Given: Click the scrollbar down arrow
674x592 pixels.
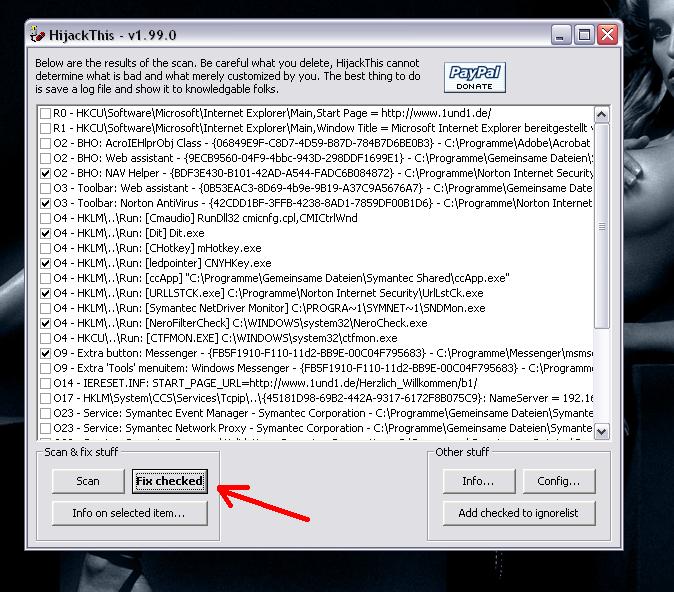Looking at the screenshot, I should click(601, 431).
